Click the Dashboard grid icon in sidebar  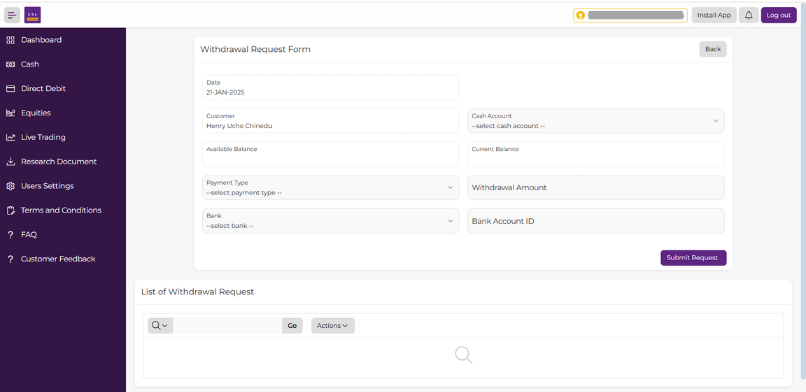click(10, 40)
